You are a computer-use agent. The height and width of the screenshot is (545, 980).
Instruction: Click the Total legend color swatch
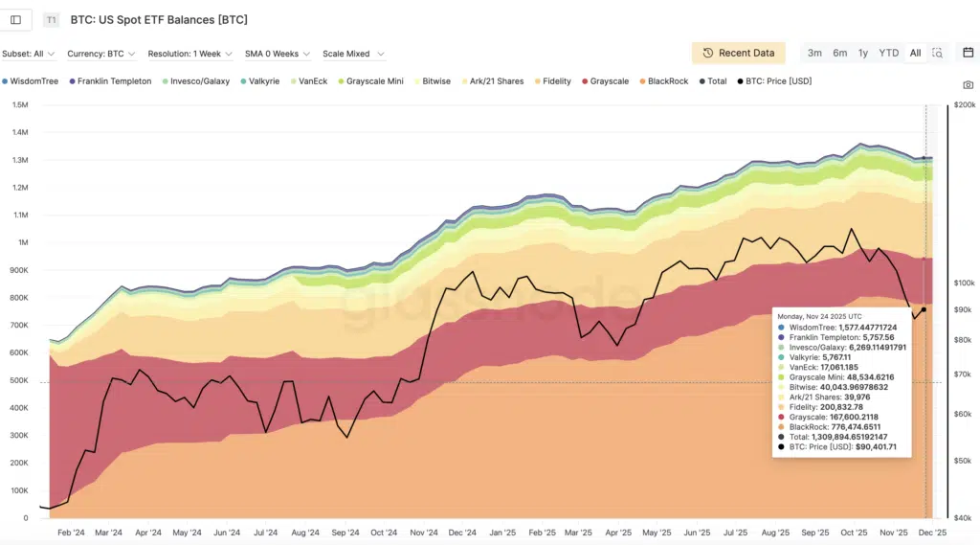tap(702, 81)
